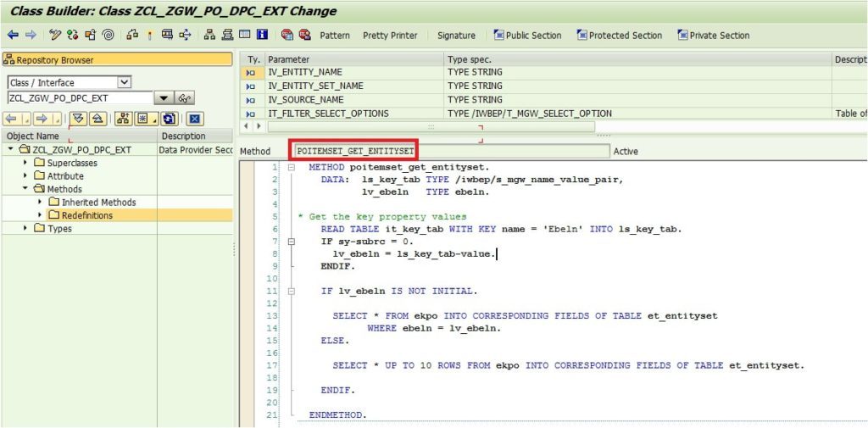Expand all nodes in the object tree

click(x=79, y=119)
